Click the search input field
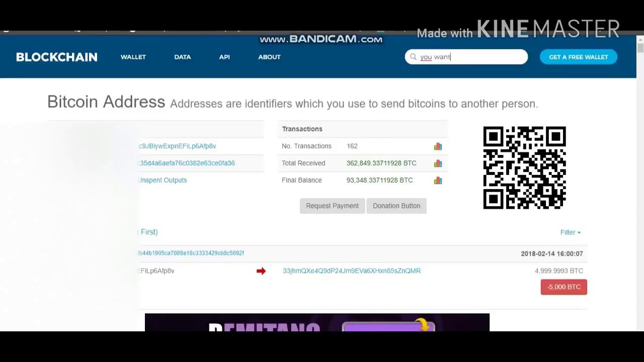Viewport: 644px width, 362px height. [466, 57]
